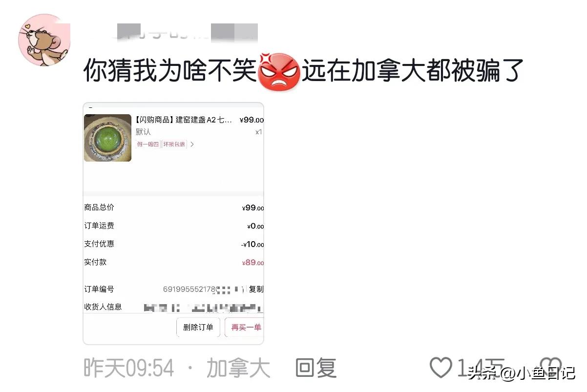Click 复制 to copy order number
Image resolution: width=587 pixels, height=392 pixels.
tap(256, 289)
